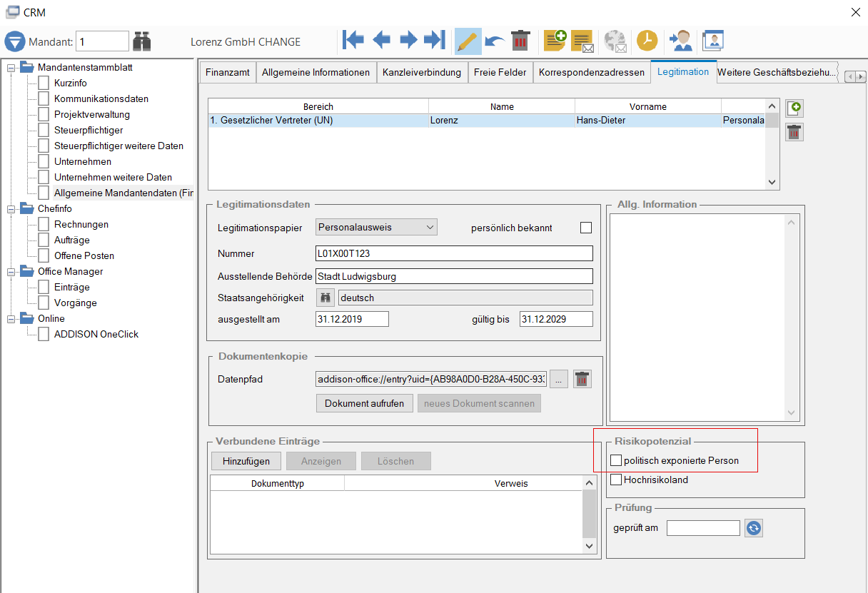This screenshot has height=593, width=868.
Task: Open Korrespondenzadressen tab
Action: pyautogui.click(x=592, y=72)
